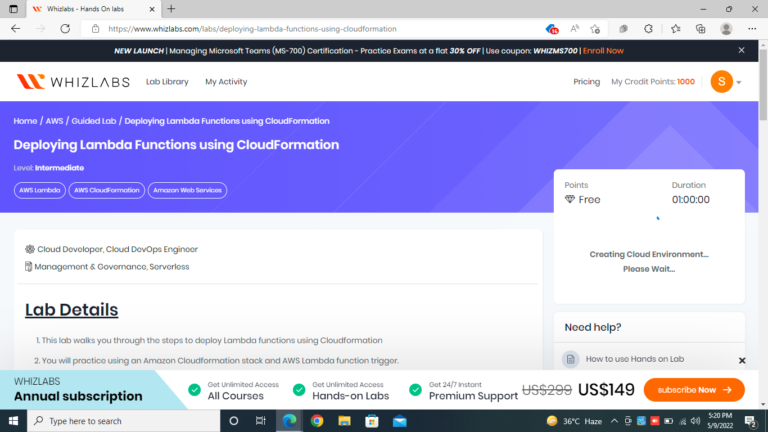Image resolution: width=768 pixels, height=432 pixels.
Task: Click the All Courses green checkmark
Action: pos(194,390)
